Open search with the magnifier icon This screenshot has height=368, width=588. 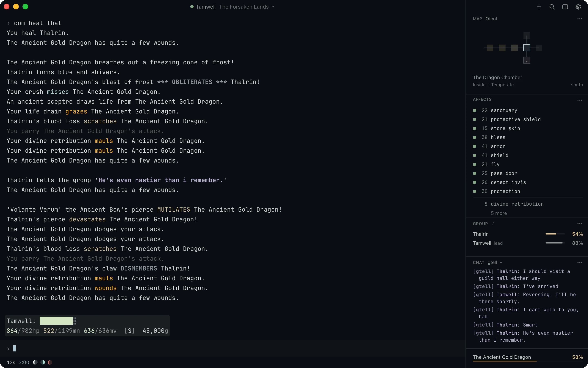[552, 7]
